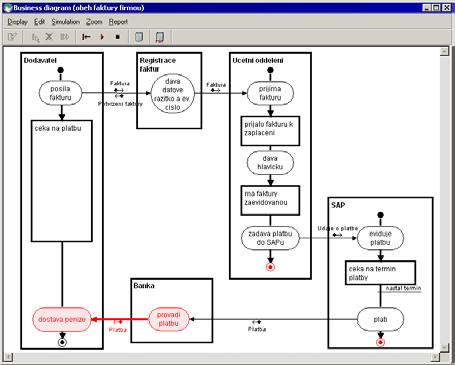Viewport: 455px width, 365px height.
Task: Select the 'zadava platbu do SAPu' activity
Action: (x=270, y=238)
